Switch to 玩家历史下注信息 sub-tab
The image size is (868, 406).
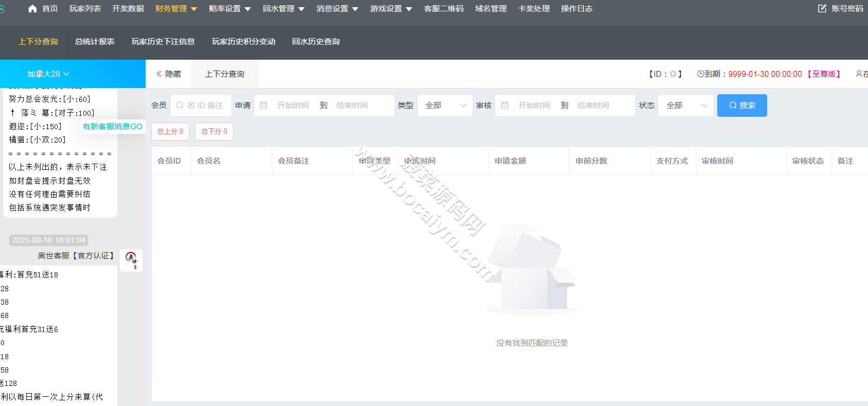pyautogui.click(x=163, y=42)
